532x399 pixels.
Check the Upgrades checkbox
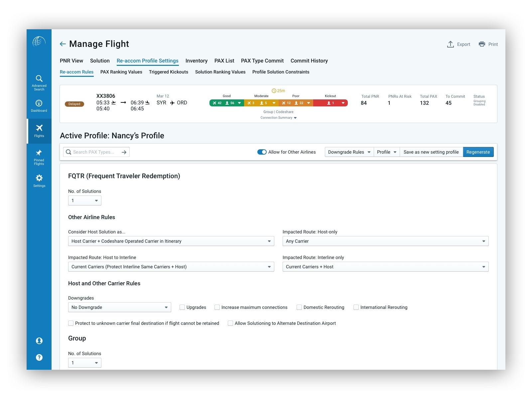182,307
